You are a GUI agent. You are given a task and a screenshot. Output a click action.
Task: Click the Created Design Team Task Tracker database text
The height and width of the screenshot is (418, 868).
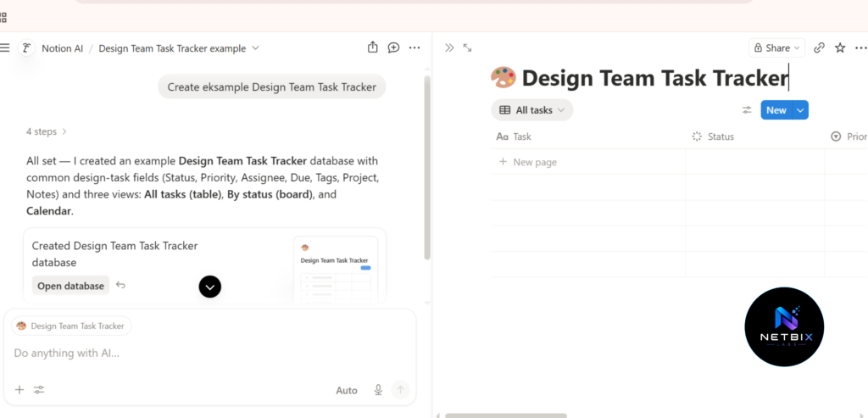click(114, 254)
